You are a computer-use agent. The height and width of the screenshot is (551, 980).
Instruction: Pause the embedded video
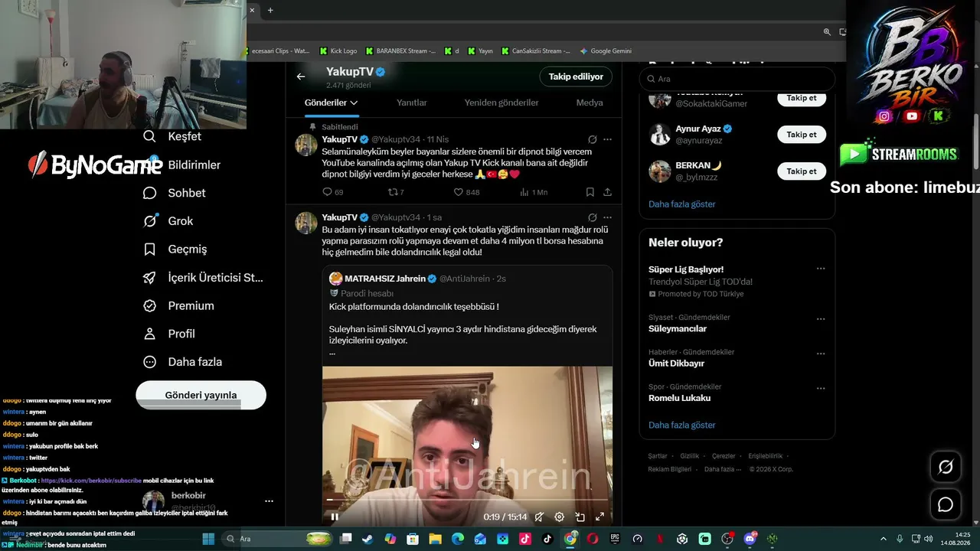point(335,517)
